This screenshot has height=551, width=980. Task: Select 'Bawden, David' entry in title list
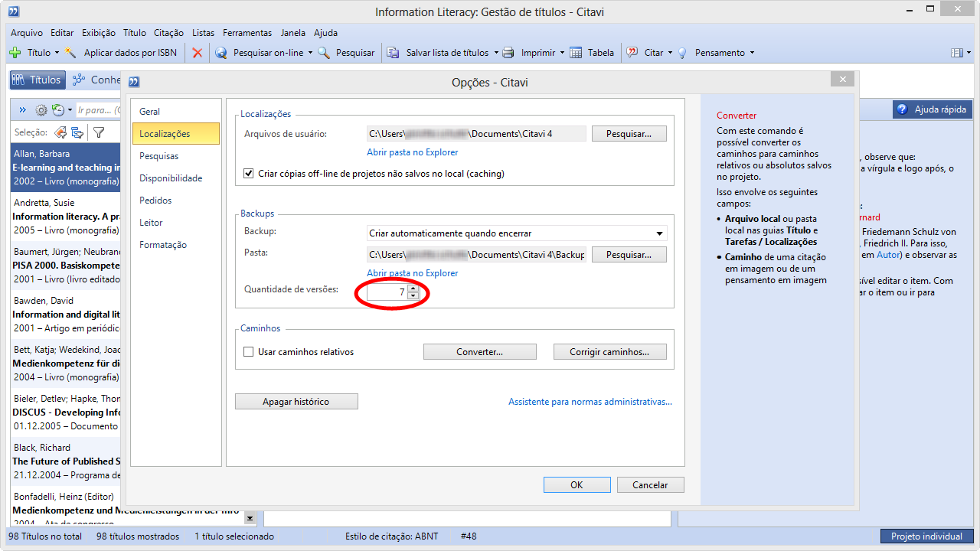65,314
